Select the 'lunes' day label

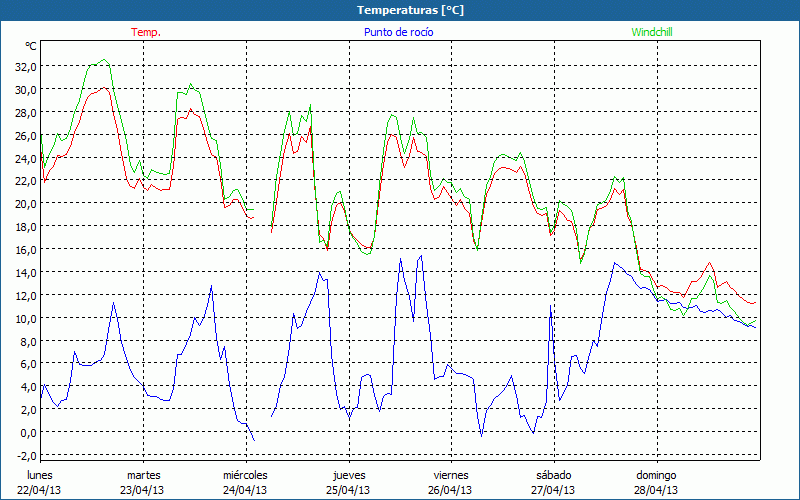(x=40, y=475)
